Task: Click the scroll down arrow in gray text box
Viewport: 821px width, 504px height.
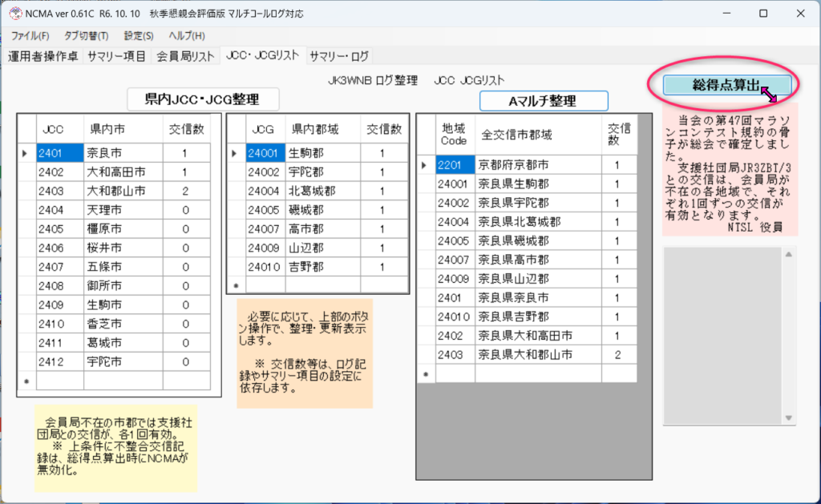Action: pyautogui.click(x=788, y=417)
